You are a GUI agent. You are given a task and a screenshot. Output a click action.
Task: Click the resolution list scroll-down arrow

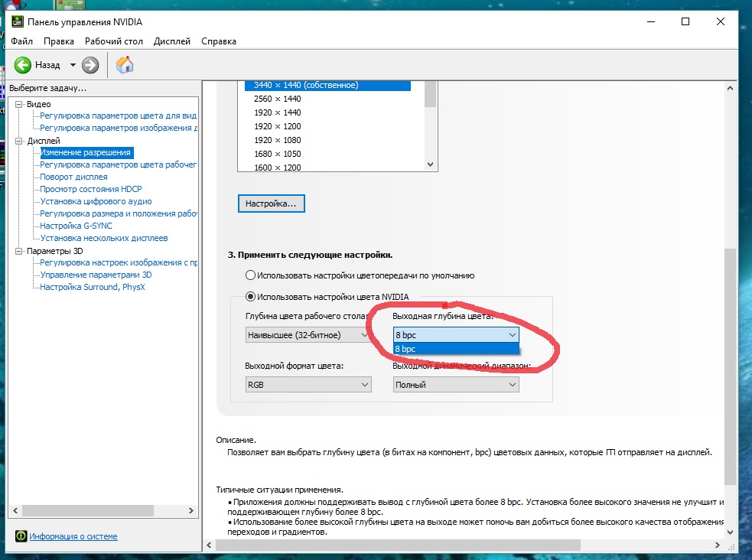pos(430,164)
